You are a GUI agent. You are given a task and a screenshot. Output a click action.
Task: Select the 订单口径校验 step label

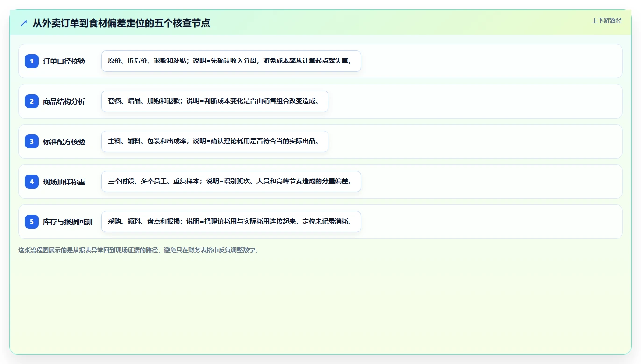click(64, 61)
